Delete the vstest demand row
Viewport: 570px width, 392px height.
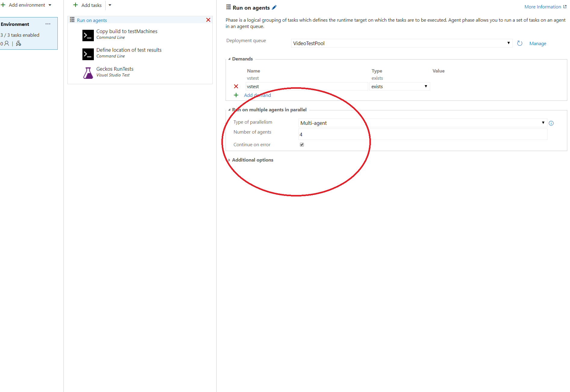(x=236, y=86)
